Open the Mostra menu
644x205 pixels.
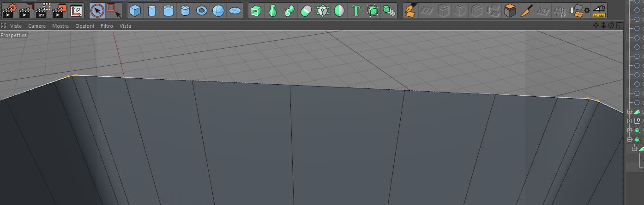pos(60,26)
